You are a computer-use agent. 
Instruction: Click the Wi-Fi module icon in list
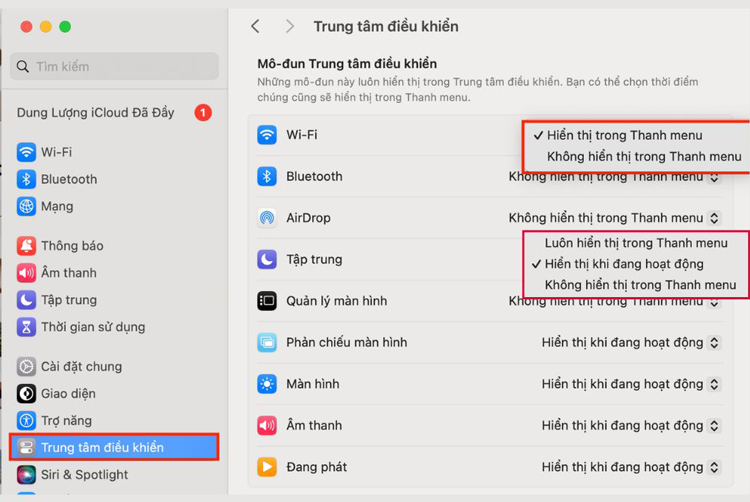pyautogui.click(x=267, y=135)
